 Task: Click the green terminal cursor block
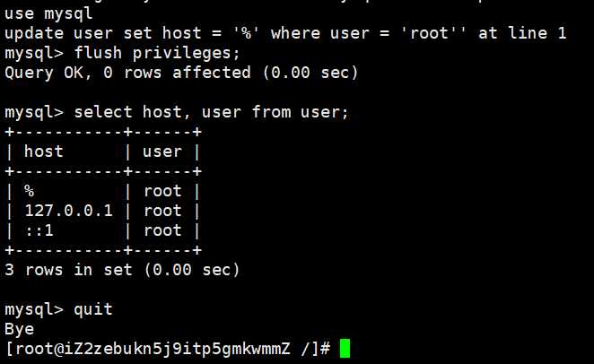pyautogui.click(x=345, y=349)
